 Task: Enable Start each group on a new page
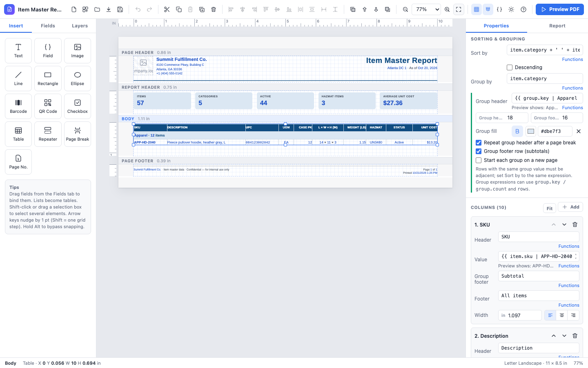[479, 160]
